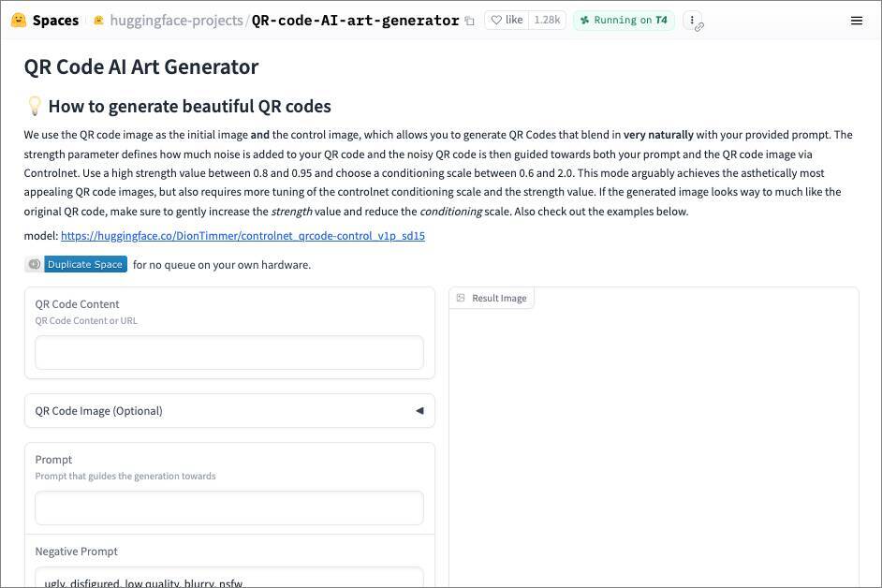Click the QR Code Content input field

[x=229, y=353]
